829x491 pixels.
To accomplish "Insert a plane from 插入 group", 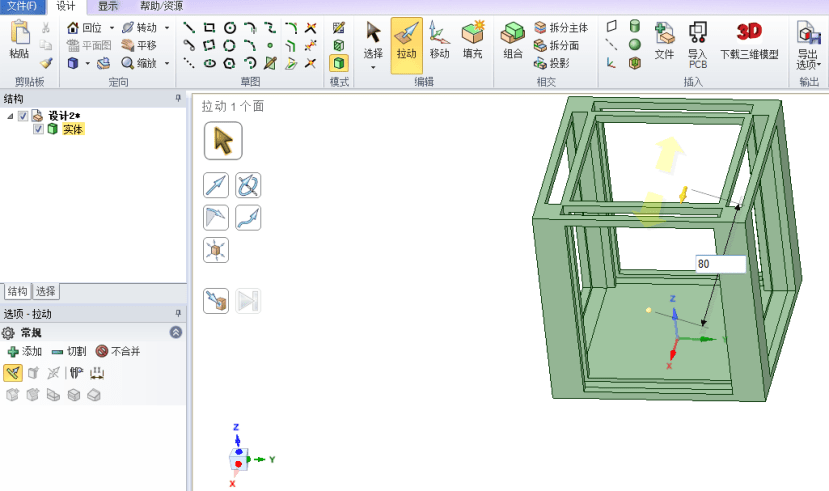I will point(612,26).
